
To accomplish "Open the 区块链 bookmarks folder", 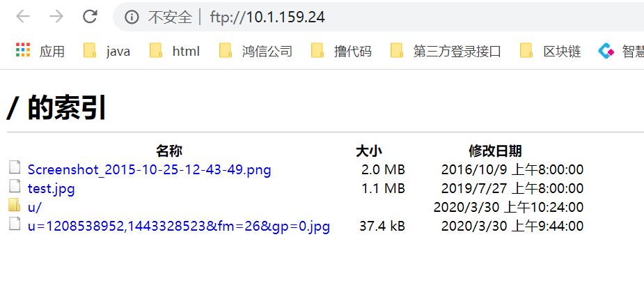I will coord(551,51).
